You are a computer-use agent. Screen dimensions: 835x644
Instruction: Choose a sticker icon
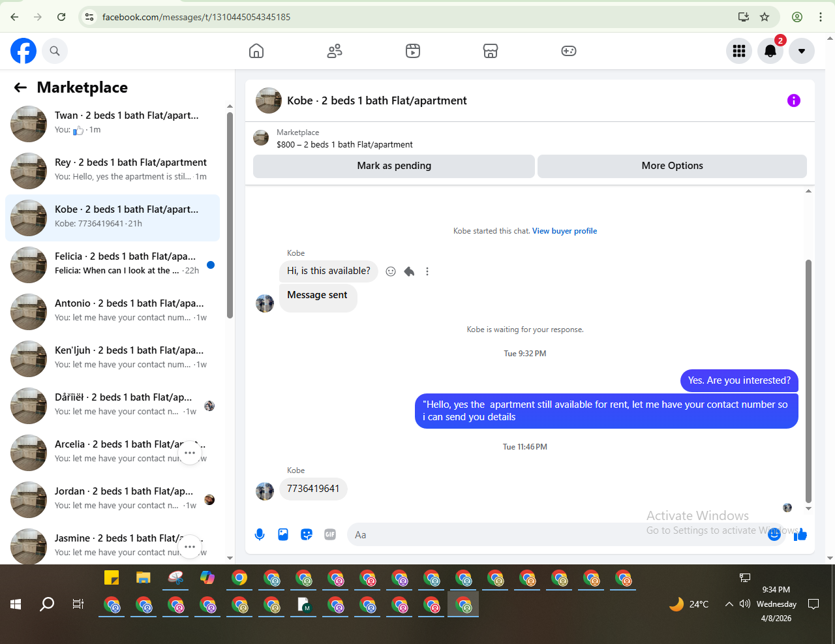point(307,534)
